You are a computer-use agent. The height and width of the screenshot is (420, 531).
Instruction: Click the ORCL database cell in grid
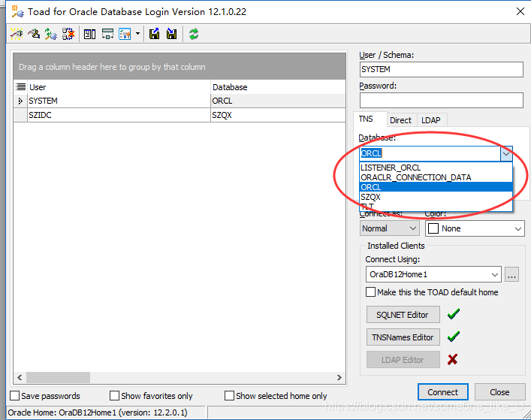point(278,101)
